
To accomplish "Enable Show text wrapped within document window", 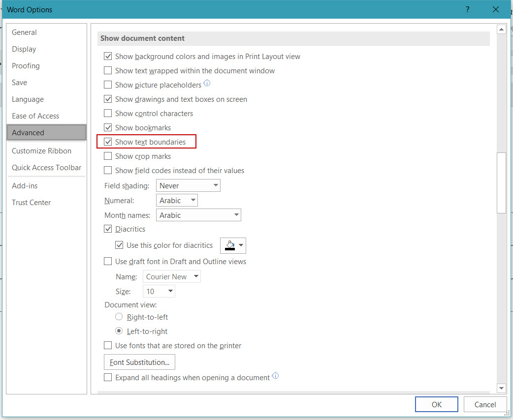I will (108, 71).
